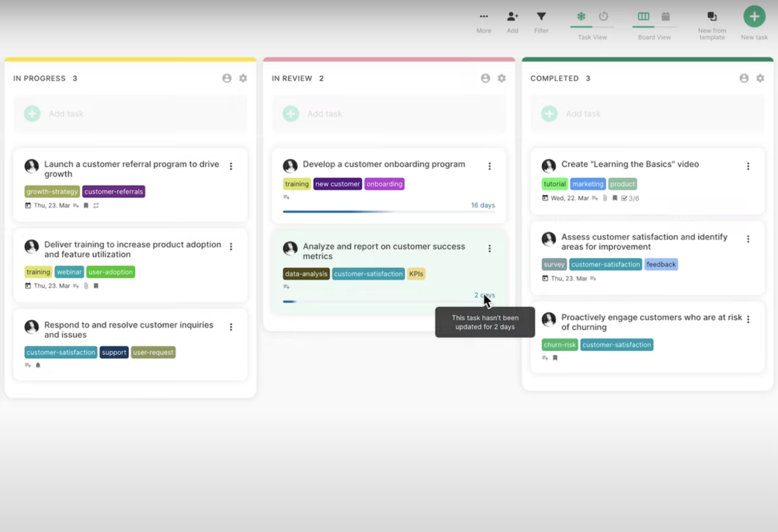The height and width of the screenshot is (532, 778).
Task: Switch to the board columns view icon
Action: (643, 17)
